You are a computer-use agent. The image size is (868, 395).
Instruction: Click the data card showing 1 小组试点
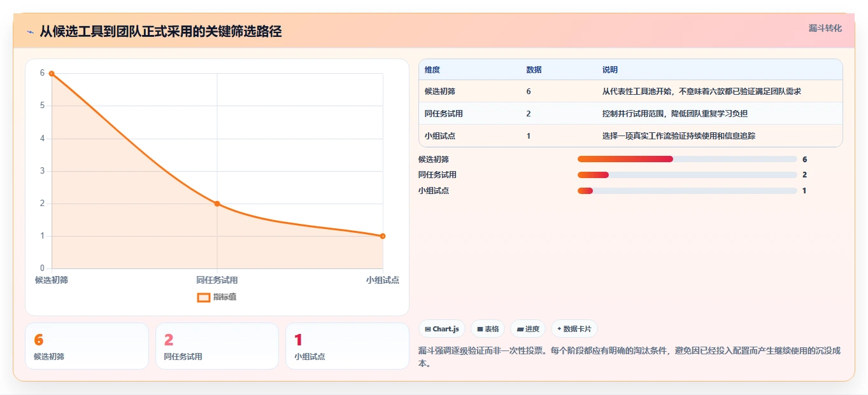347,346
